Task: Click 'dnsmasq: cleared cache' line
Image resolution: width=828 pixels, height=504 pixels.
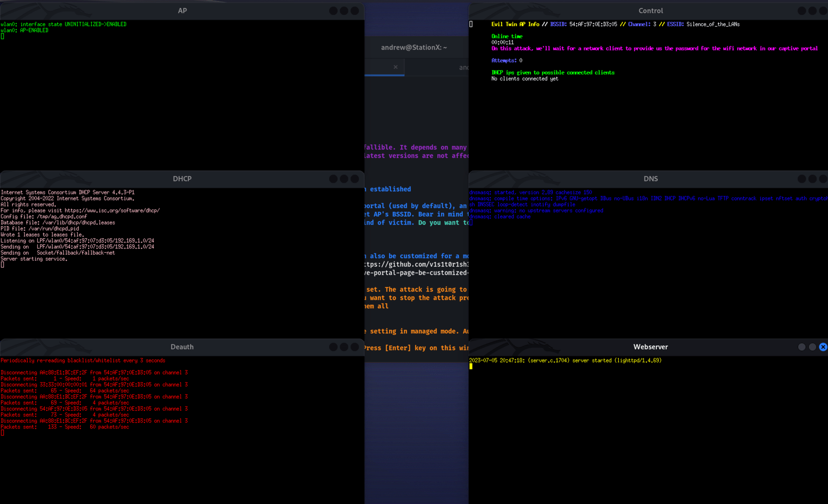Action: point(500,217)
